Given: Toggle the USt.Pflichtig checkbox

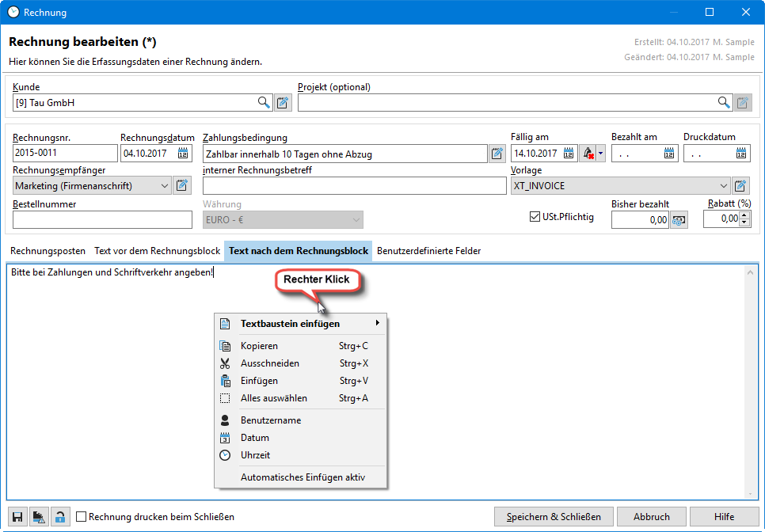Looking at the screenshot, I should [535, 216].
